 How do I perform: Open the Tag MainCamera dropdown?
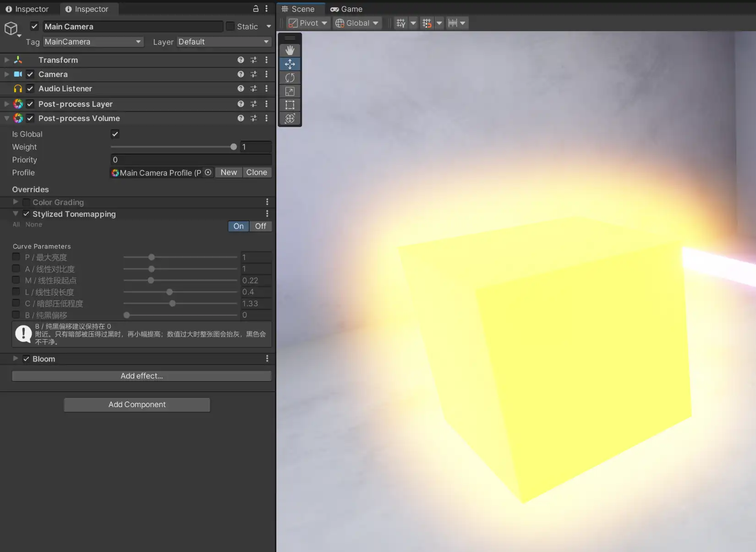[93, 42]
